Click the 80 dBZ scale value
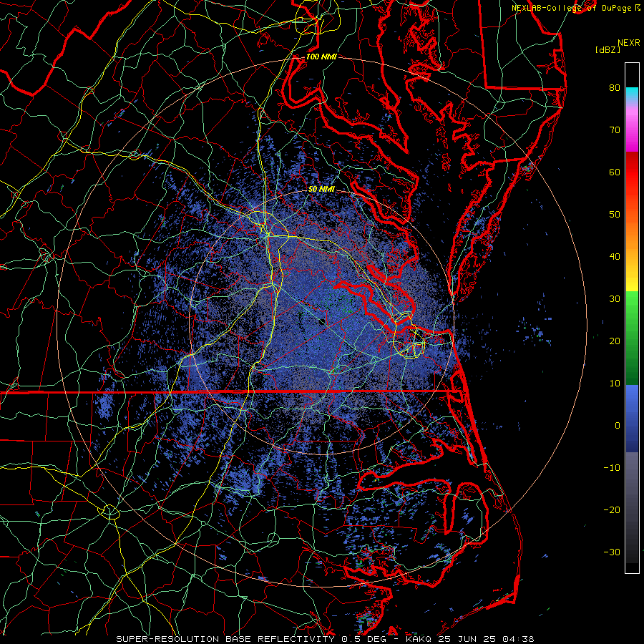This screenshot has height=644, width=644. click(x=615, y=87)
